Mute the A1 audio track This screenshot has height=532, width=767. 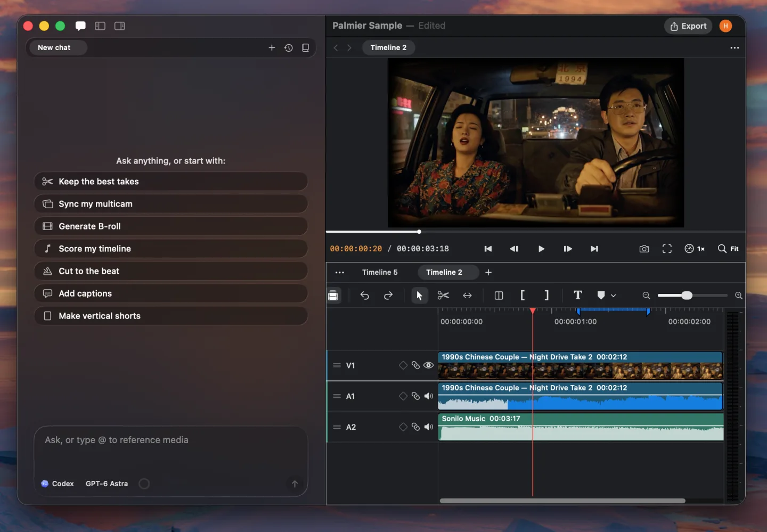pos(429,396)
